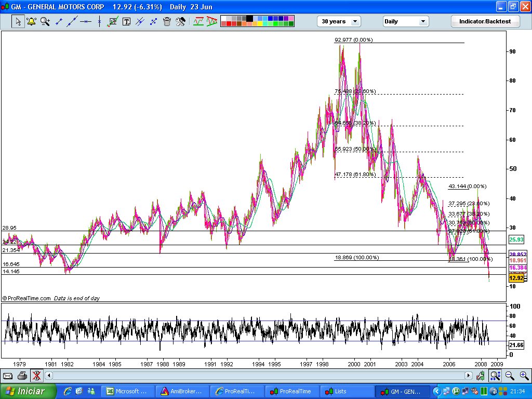Choose the vertical line drawing tool
This screenshot has width=532, height=399.
tap(99, 21)
